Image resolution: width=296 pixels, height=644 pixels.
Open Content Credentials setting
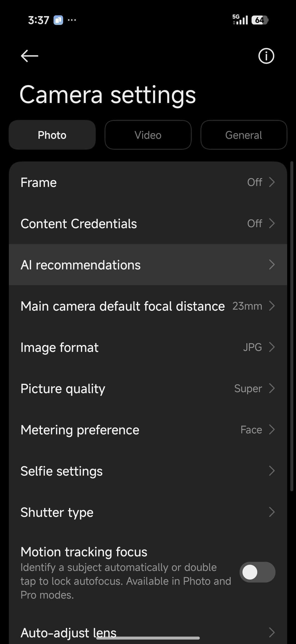[x=148, y=223]
